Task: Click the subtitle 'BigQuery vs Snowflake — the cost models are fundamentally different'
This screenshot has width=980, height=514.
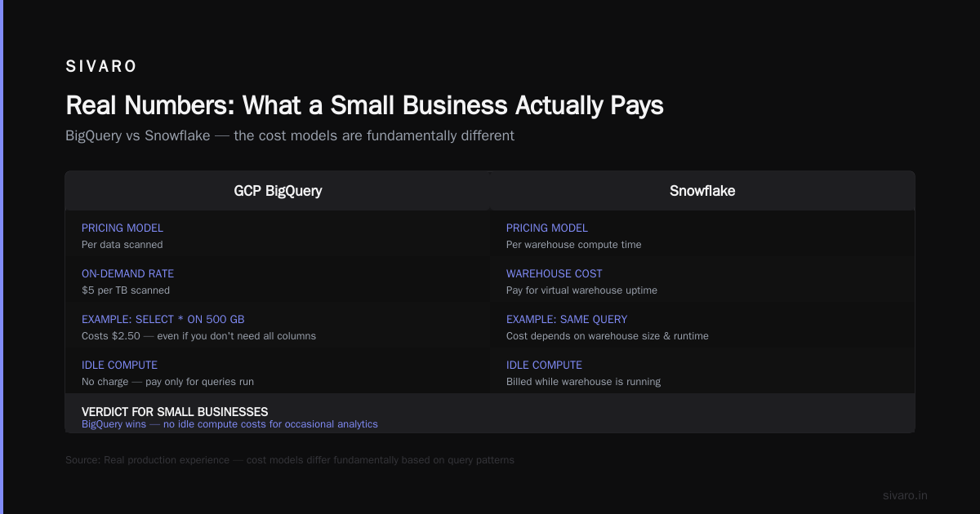Action: pyautogui.click(x=290, y=135)
